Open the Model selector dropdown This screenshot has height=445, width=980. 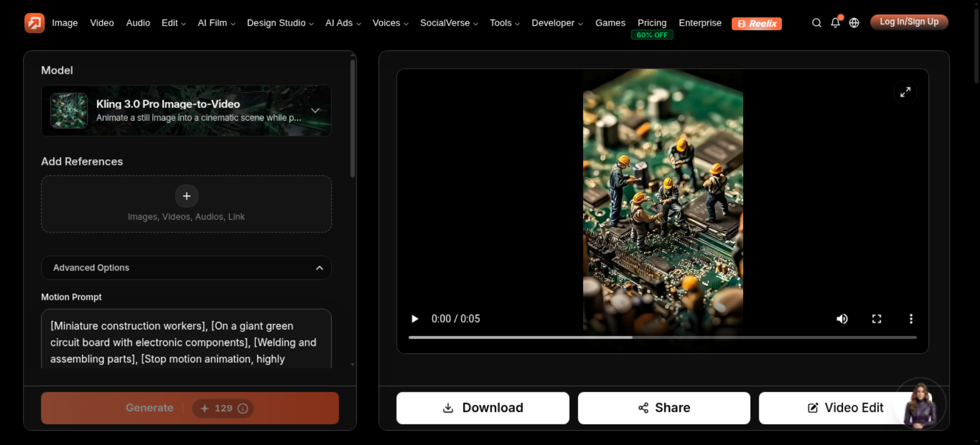(186, 111)
